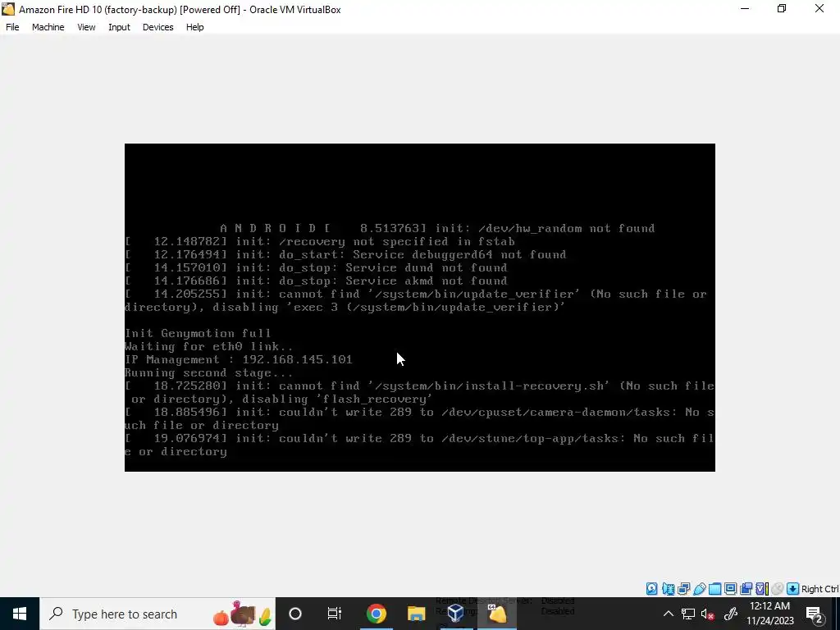
Task: Open Task View on the taskbar
Action: [335, 614]
